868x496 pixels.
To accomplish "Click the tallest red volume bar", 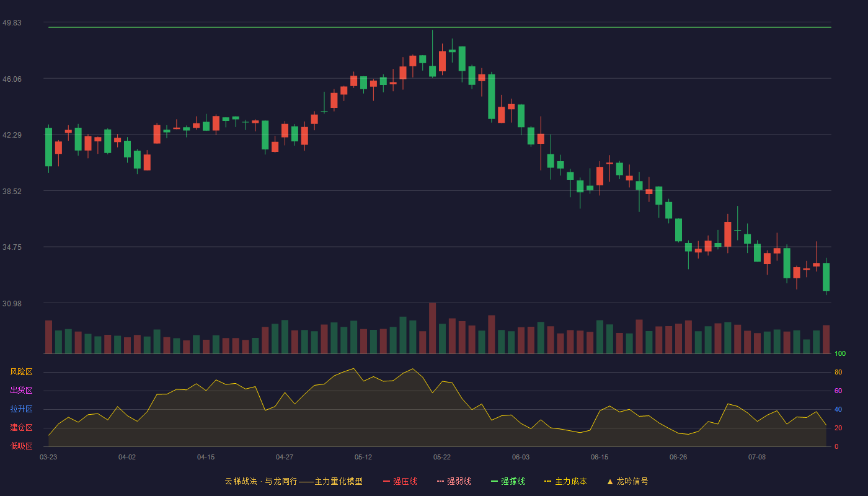I will pos(432,328).
